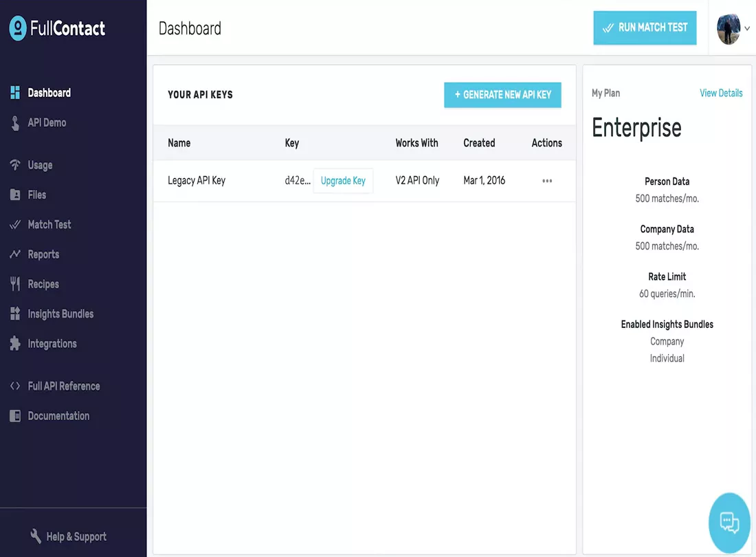756x557 pixels.
Task: Expand the profile menu chevron
Action: [747, 28]
